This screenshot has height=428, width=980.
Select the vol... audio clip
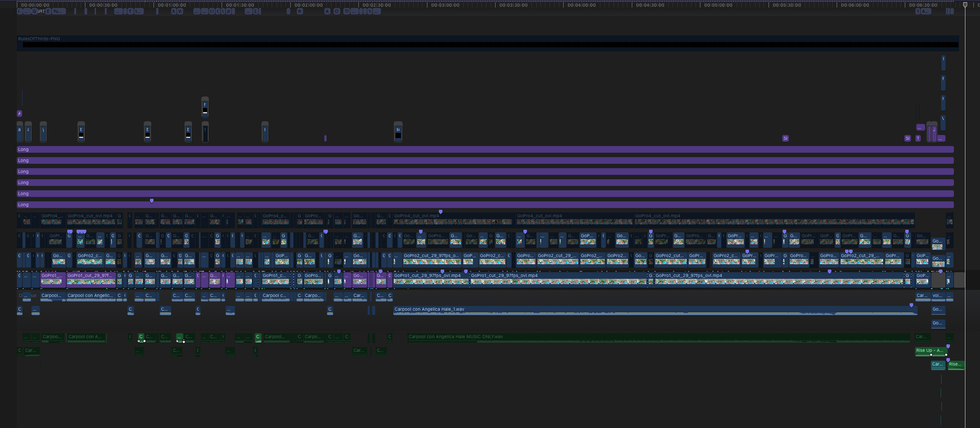[x=938, y=297]
